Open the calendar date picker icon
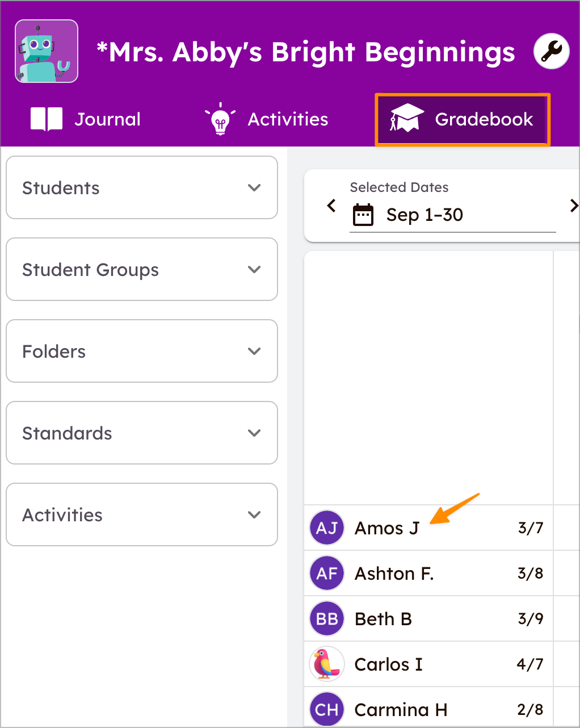 363,215
